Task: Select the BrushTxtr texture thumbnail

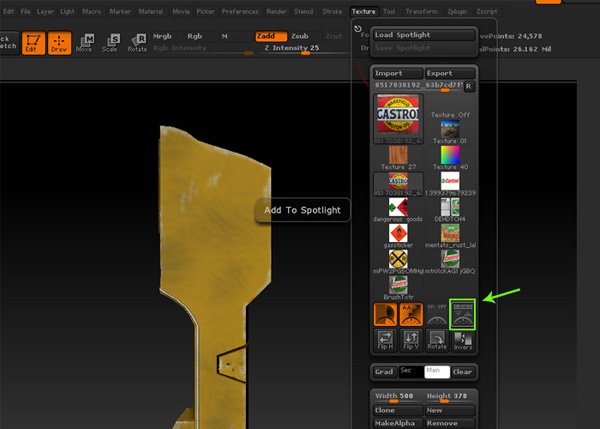Action: pyautogui.click(x=398, y=288)
